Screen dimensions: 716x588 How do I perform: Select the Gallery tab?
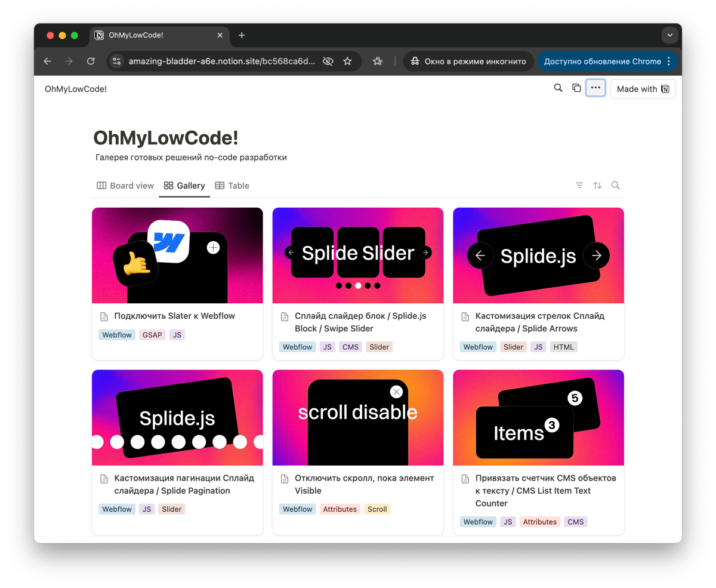[x=184, y=186]
